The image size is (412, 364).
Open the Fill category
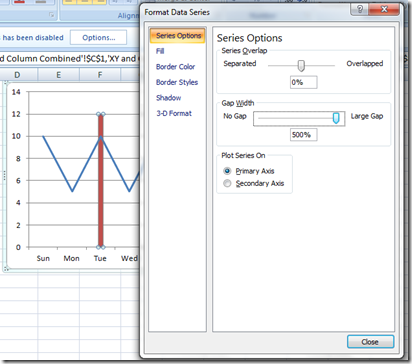[x=160, y=51]
